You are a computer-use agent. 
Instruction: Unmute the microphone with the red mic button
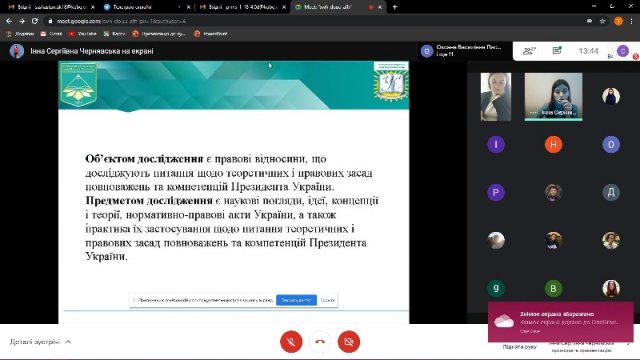291,341
